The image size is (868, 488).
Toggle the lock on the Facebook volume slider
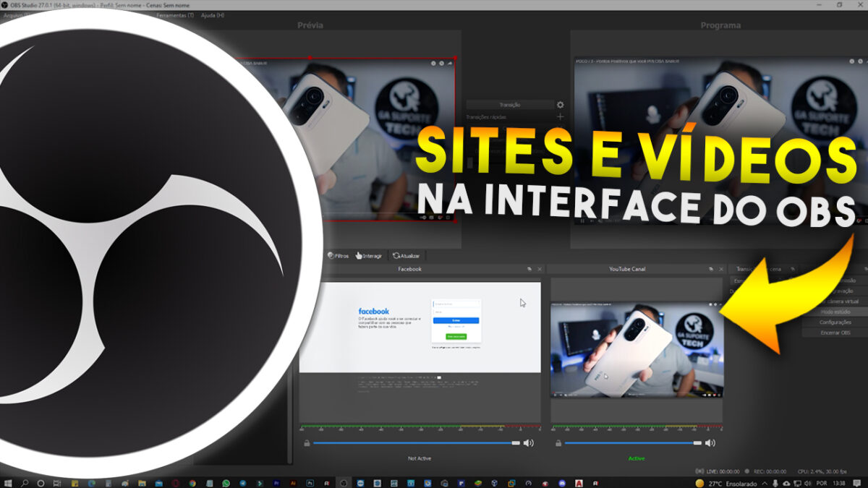click(308, 442)
